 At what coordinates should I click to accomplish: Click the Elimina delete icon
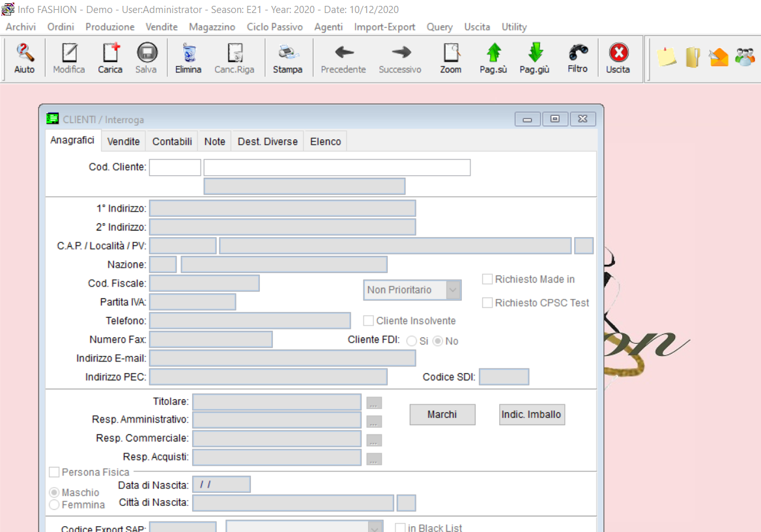[x=188, y=57]
